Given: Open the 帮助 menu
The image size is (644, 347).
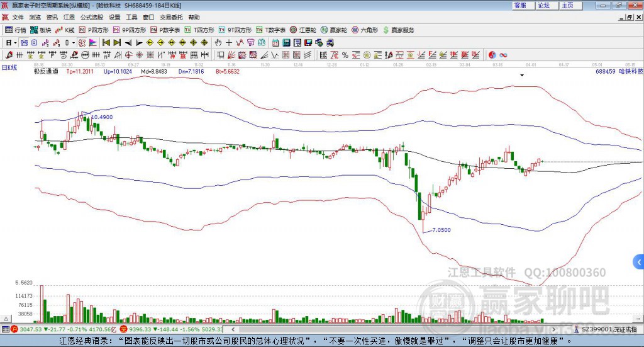Looking at the screenshot, I should pos(194,17).
